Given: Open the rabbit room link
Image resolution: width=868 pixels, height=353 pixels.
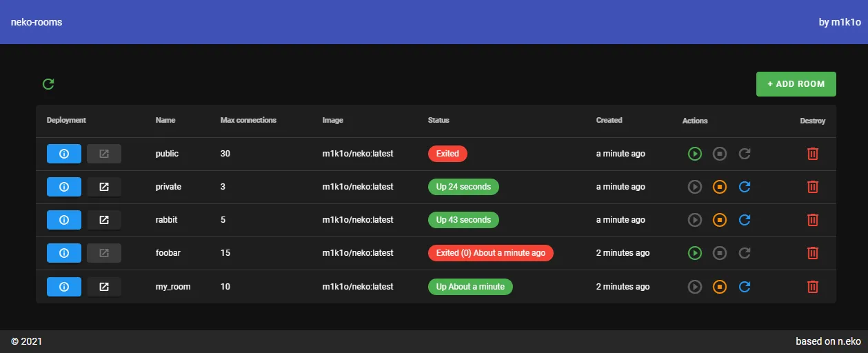Looking at the screenshot, I should click(x=104, y=220).
